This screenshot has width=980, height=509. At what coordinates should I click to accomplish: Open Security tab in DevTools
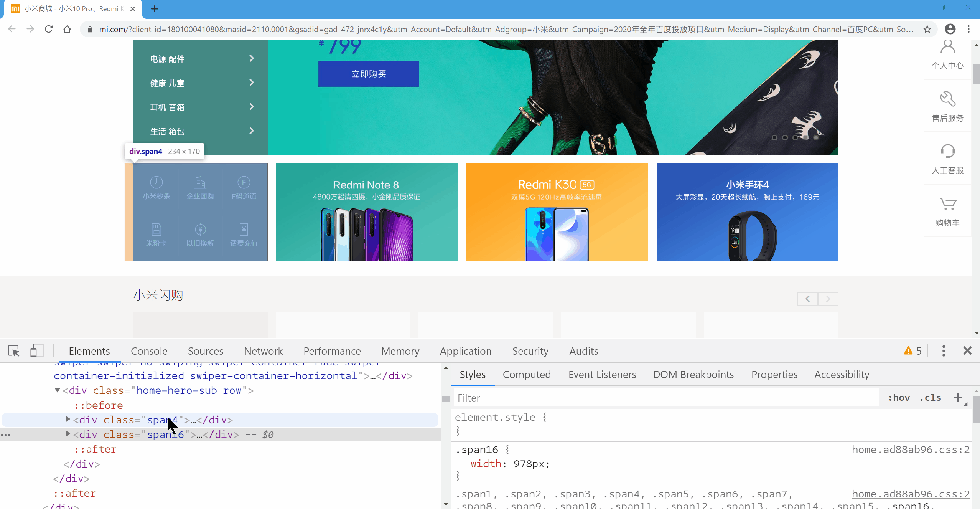click(530, 351)
